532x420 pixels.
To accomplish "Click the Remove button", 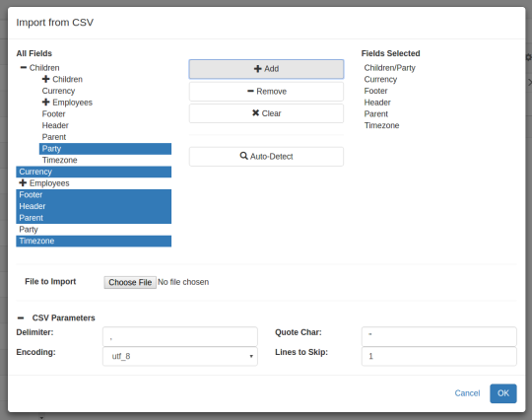I will click(x=266, y=92).
